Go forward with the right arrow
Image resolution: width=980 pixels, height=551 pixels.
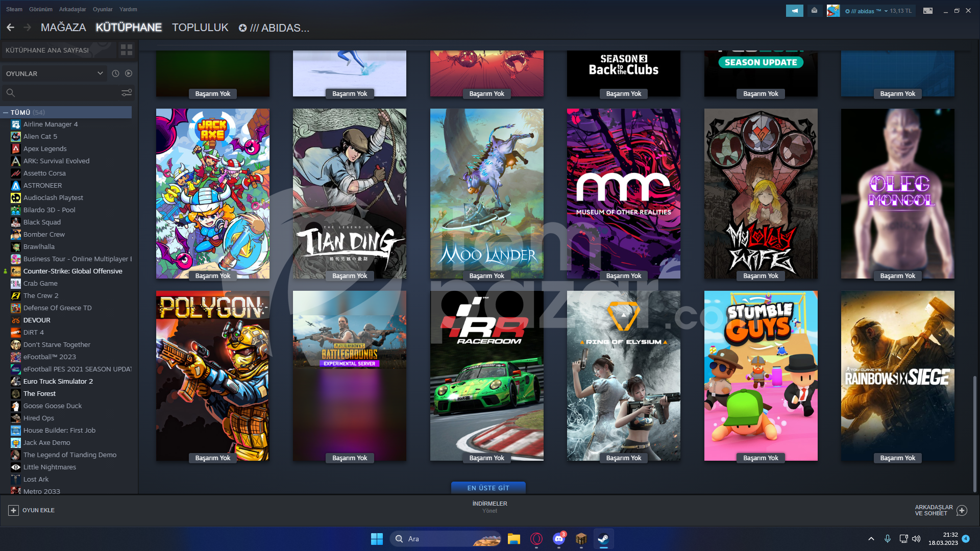coord(27,28)
